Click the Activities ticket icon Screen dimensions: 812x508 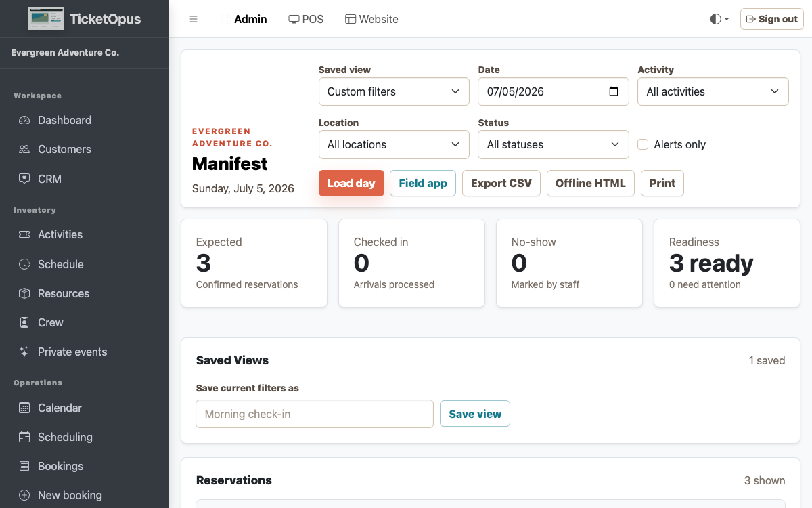click(x=24, y=234)
